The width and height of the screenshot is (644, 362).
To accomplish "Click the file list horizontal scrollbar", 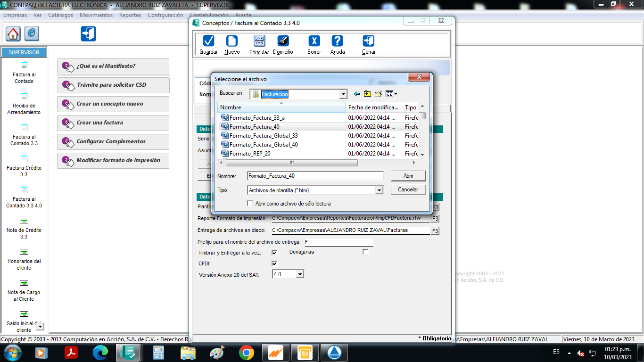I will pos(291,163).
